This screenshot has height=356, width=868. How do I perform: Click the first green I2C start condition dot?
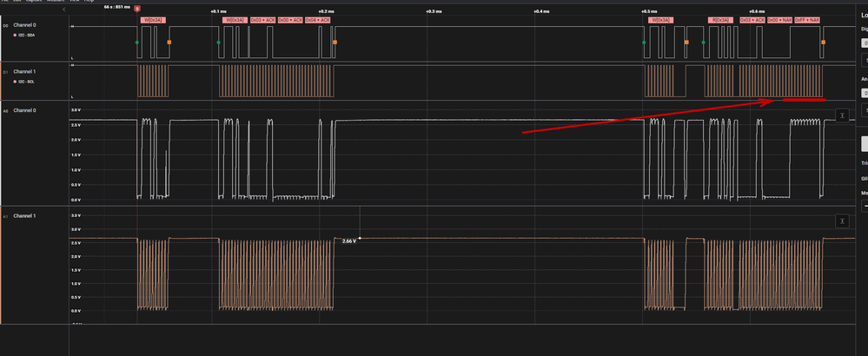tap(136, 42)
